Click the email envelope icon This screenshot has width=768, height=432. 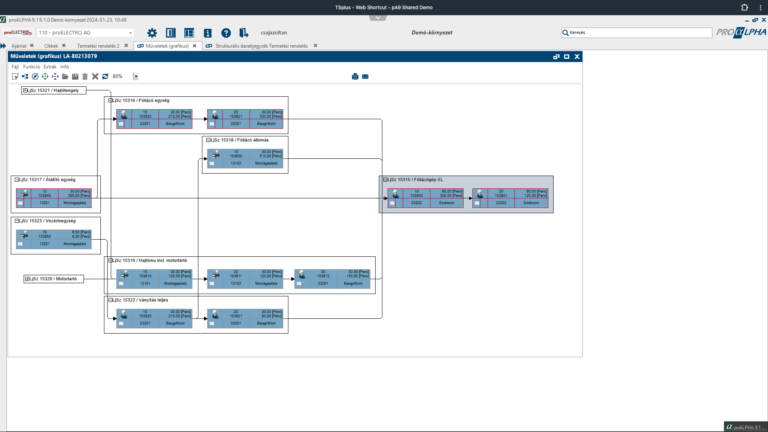366,76
